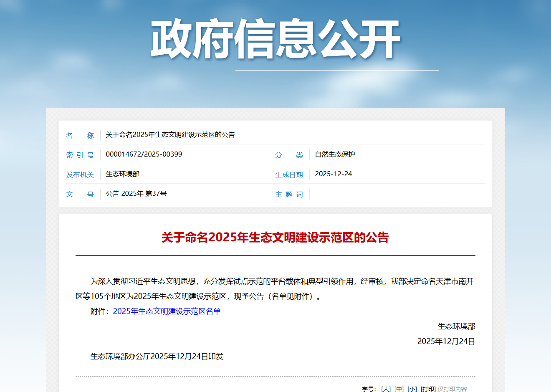Click 生态环境部 in the 发布机关 row
The image size is (551, 392).
click(122, 174)
